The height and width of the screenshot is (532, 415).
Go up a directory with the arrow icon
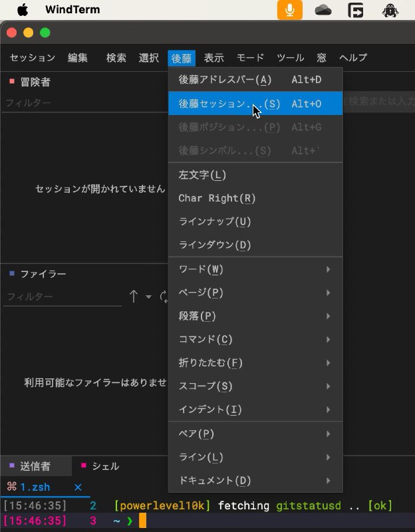tap(134, 297)
